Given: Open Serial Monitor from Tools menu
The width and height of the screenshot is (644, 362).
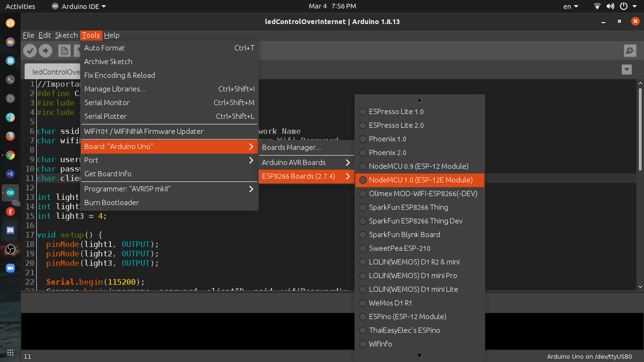Looking at the screenshot, I should [x=169, y=103].
